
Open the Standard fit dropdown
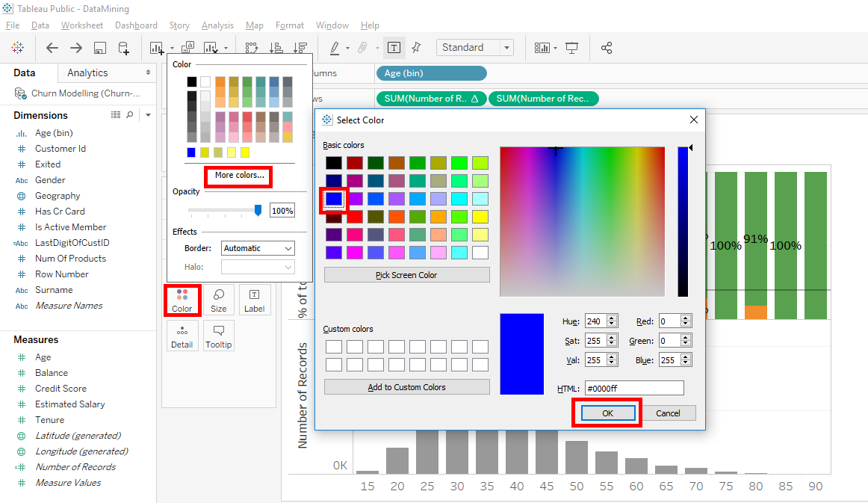click(474, 47)
